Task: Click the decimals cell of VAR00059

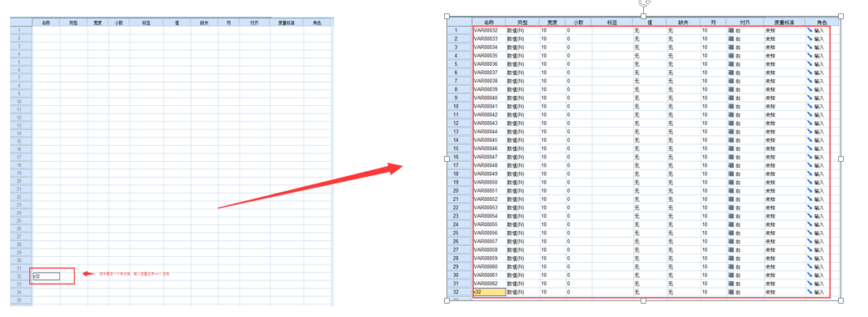Action: (578, 259)
